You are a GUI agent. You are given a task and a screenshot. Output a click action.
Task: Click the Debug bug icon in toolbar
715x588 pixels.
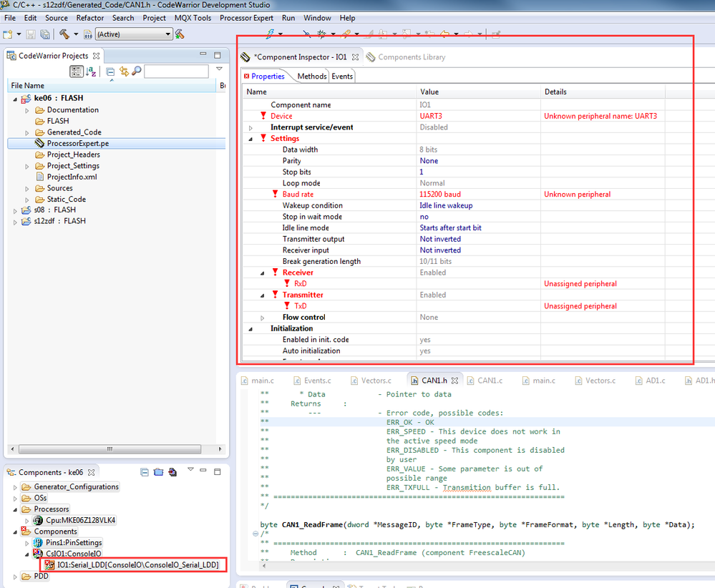click(322, 34)
